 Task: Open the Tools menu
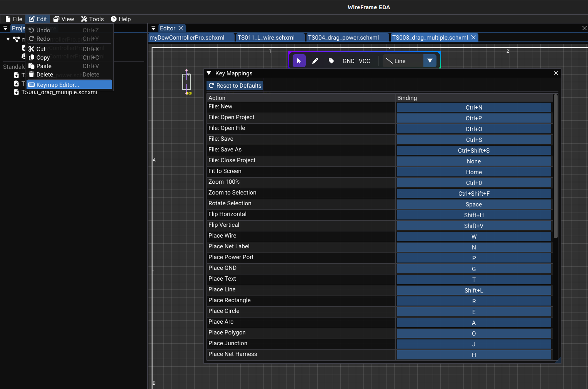[92, 19]
